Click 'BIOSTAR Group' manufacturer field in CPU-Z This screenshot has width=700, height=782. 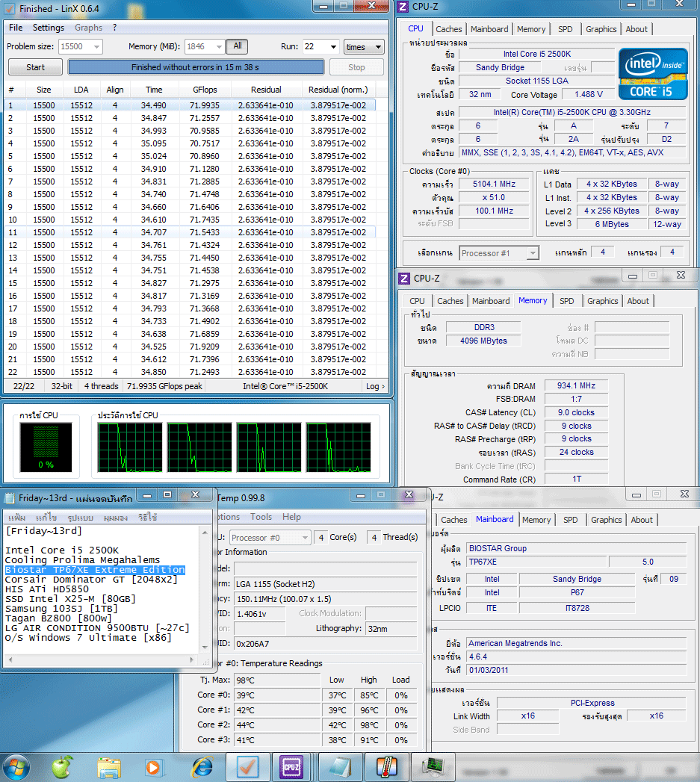(576, 549)
